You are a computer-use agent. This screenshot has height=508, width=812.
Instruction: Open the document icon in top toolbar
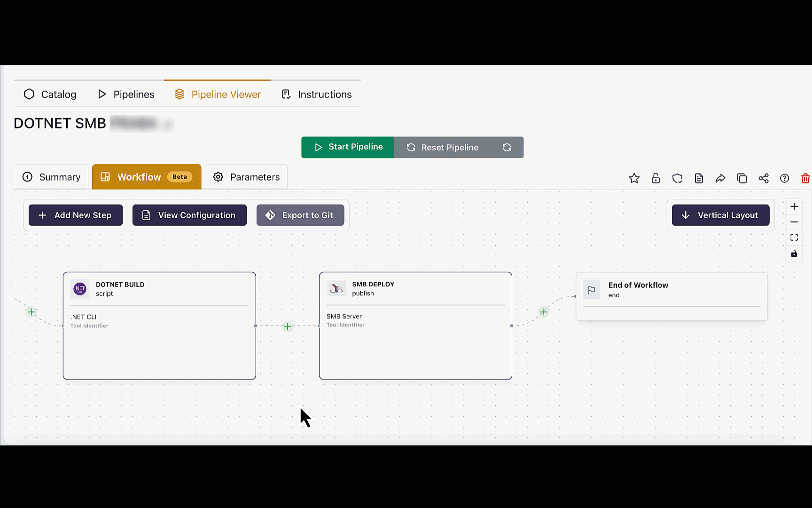click(699, 178)
